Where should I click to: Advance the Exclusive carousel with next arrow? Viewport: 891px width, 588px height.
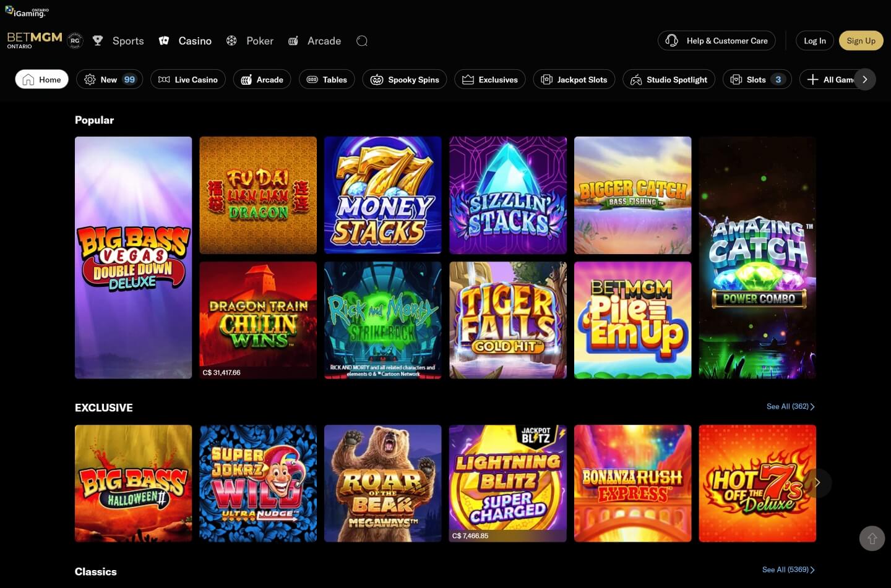pos(817,482)
